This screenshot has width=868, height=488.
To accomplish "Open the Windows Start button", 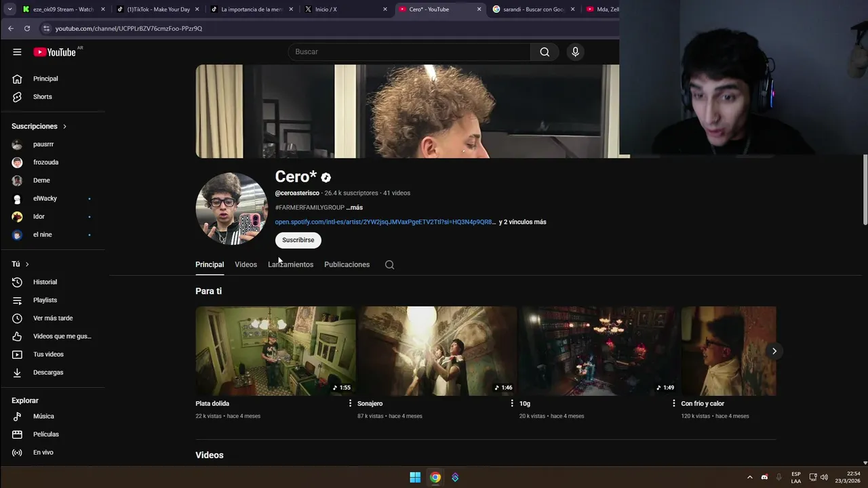I will click(415, 477).
